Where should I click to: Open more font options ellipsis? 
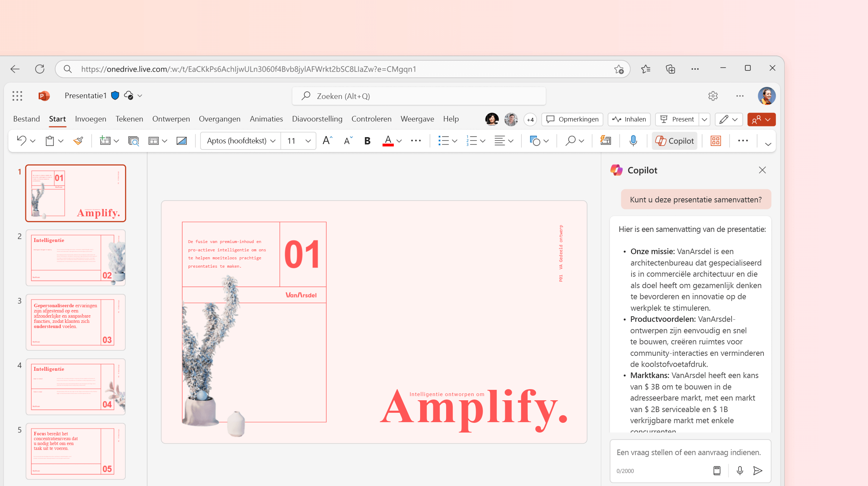tap(416, 141)
